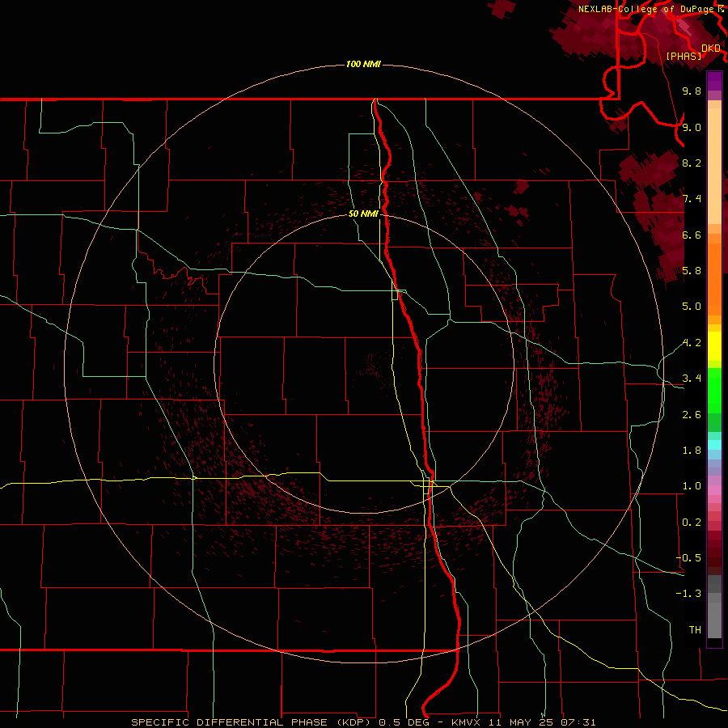
Task: Click the 2.6 value on the scale
Action: click(x=692, y=415)
